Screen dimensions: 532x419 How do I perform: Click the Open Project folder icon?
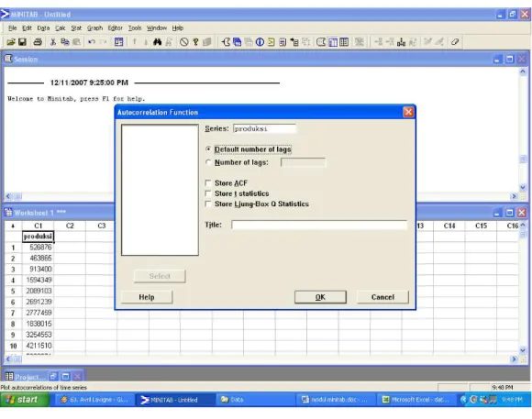11,42
